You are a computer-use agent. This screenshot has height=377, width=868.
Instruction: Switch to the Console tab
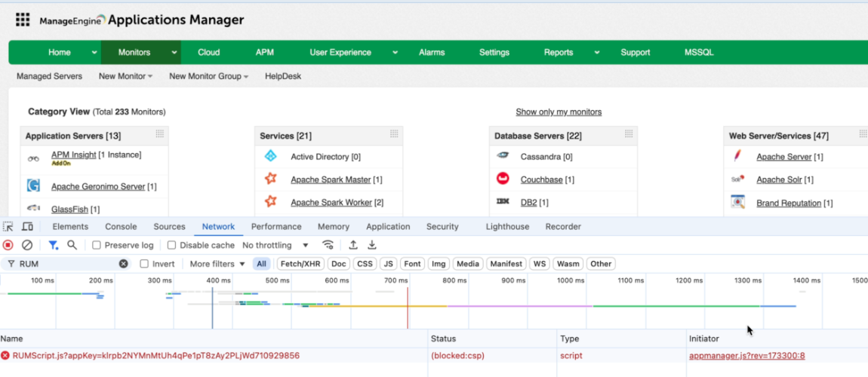pos(121,226)
